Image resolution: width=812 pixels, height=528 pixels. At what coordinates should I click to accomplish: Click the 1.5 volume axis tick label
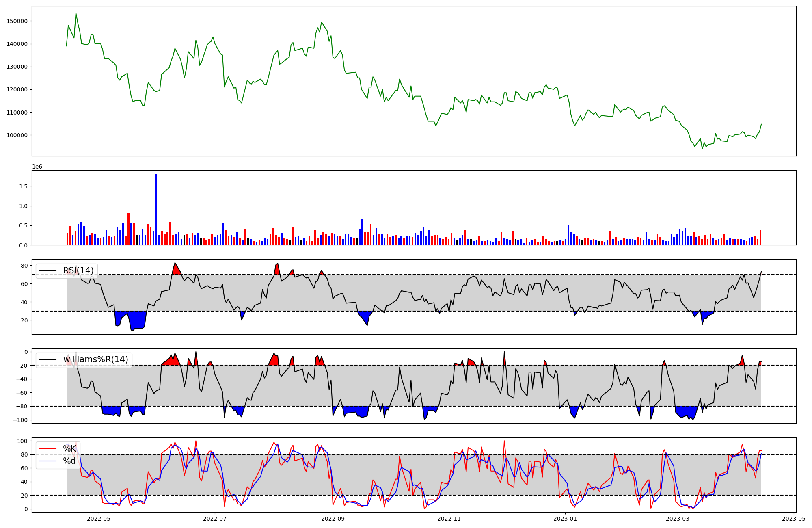pos(24,186)
